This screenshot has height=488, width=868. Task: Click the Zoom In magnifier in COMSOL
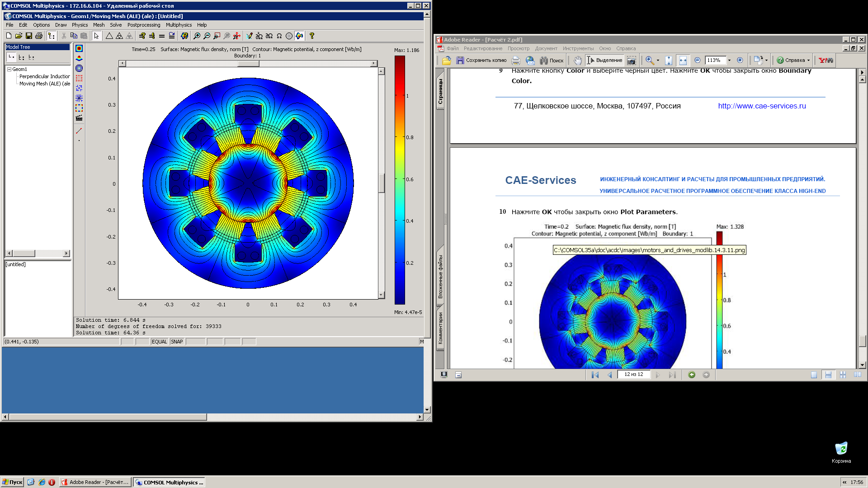click(x=197, y=36)
